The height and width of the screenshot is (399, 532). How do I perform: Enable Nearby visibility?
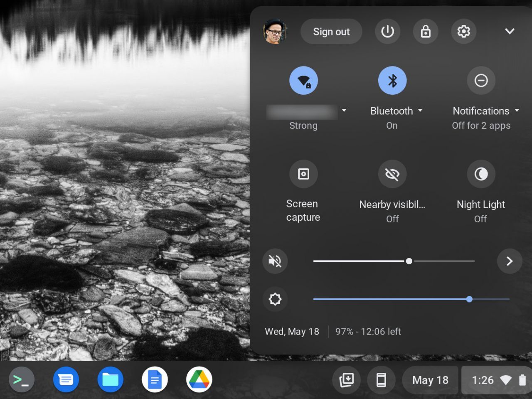pos(392,174)
